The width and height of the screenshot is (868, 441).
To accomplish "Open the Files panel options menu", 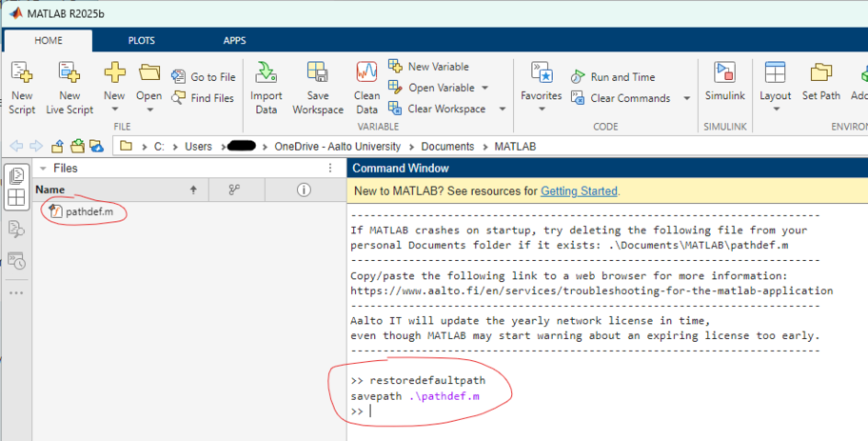I will pos(330,168).
